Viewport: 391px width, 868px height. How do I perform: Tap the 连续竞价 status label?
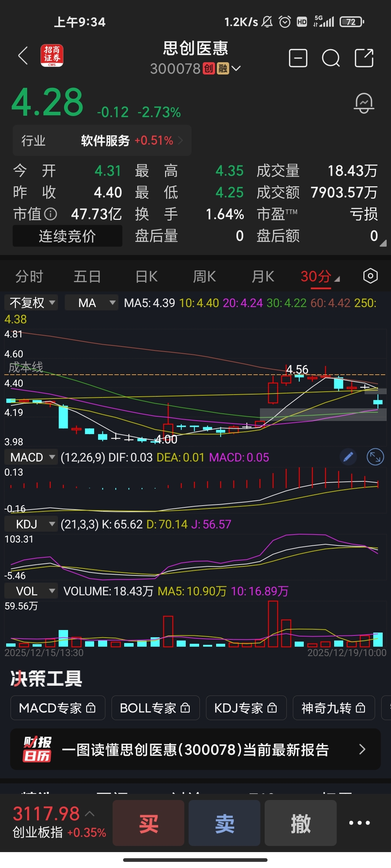(67, 236)
